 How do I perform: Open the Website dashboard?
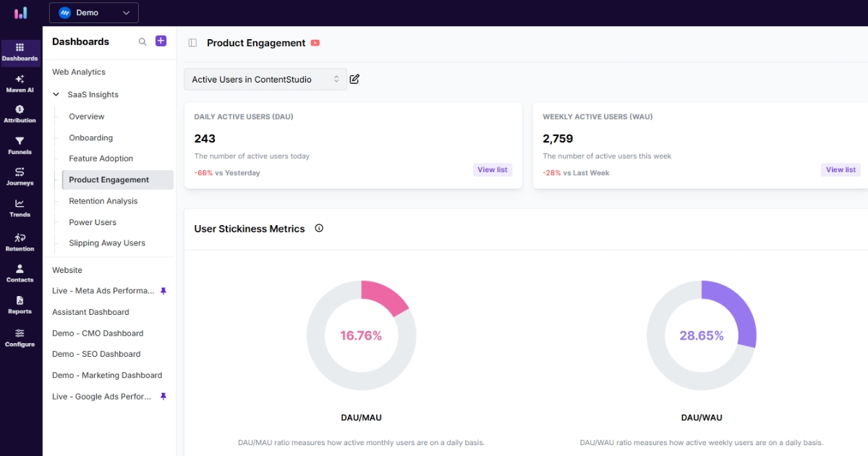[67, 270]
